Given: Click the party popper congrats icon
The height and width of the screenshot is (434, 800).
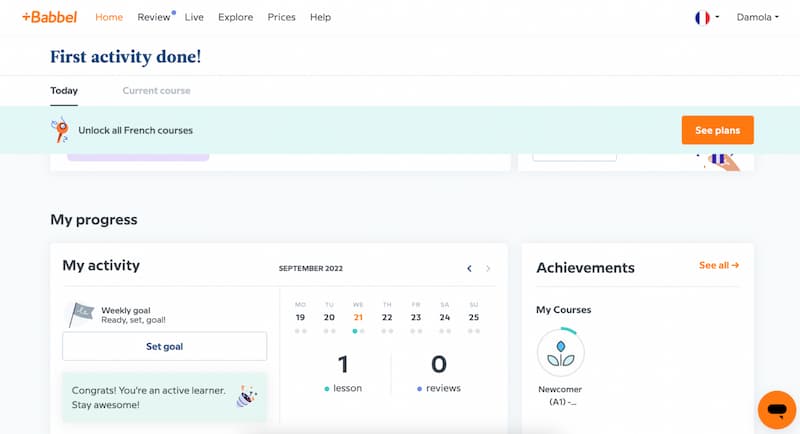Looking at the screenshot, I should 247,396.
